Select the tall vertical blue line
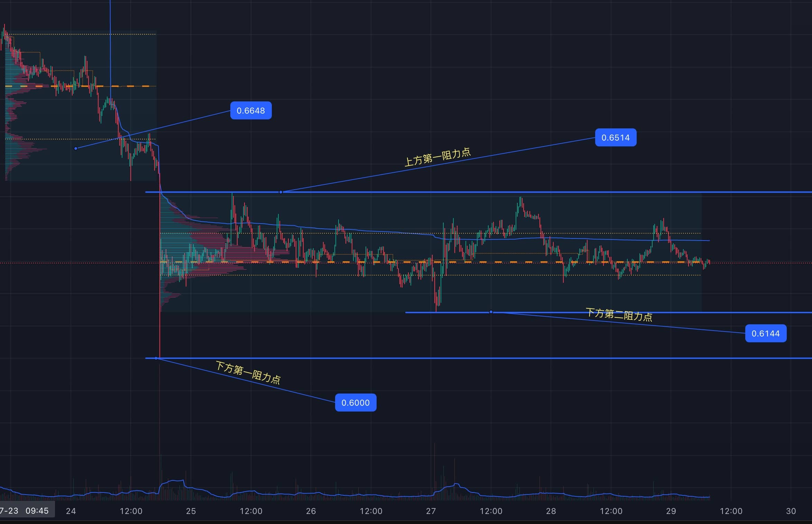Screen dimensions: 812x524 click(x=110, y=42)
